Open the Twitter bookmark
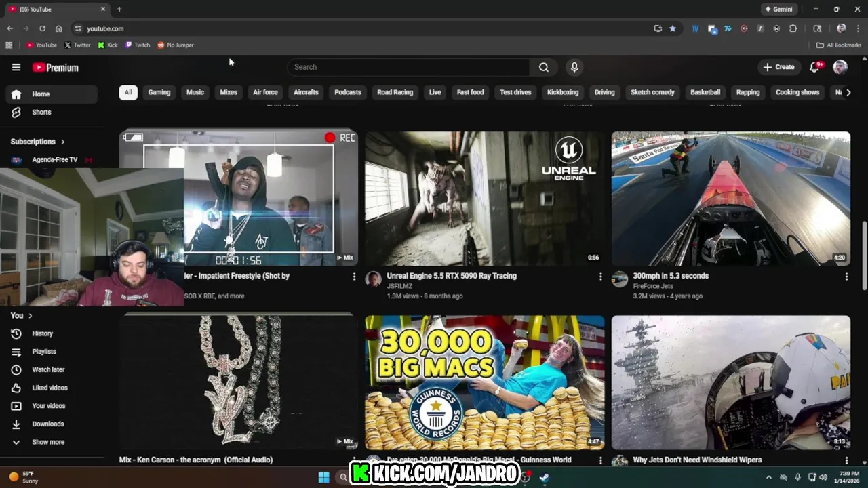 [77, 45]
